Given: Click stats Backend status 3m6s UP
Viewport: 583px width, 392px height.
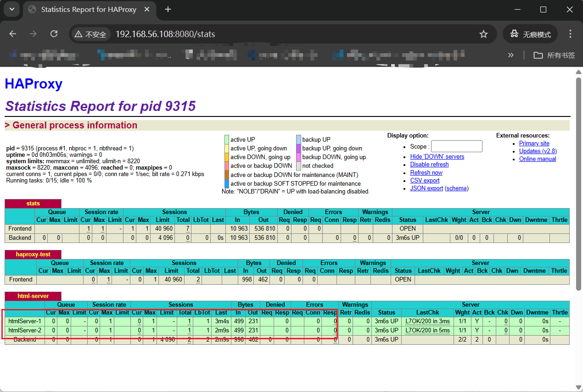Looking at the screenshot, I should pyautogui.click(x=408, y=237).
